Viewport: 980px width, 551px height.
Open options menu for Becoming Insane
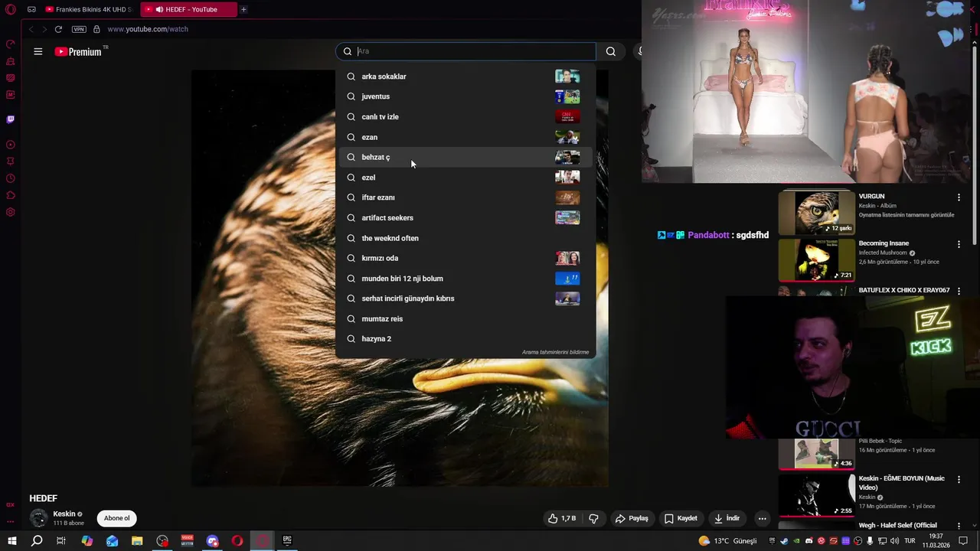[x=959, y=244]
